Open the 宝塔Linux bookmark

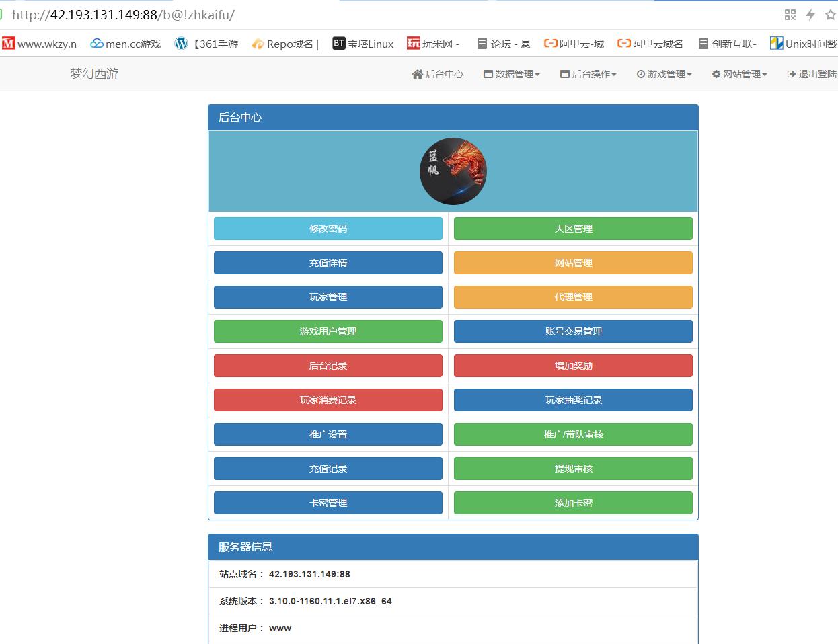click(x=363, y=44)
